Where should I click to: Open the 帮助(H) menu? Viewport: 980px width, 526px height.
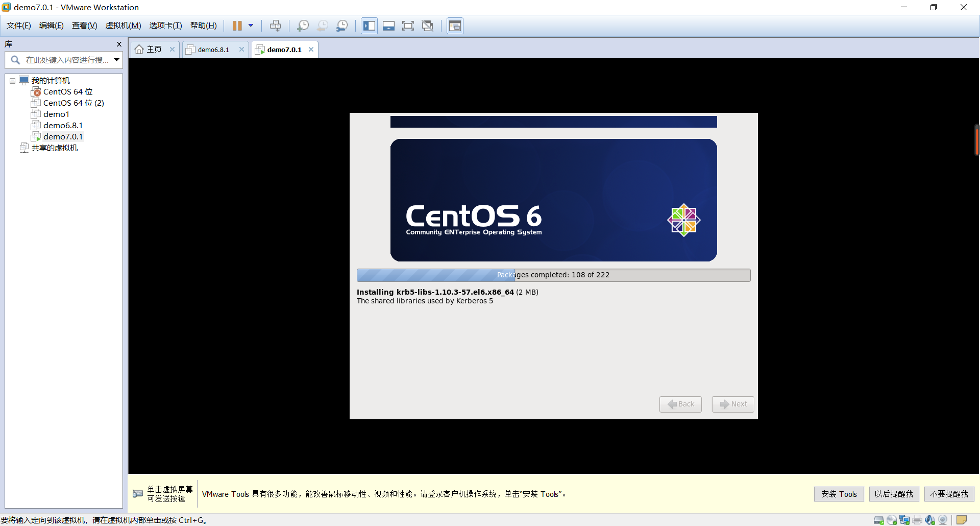pos(204,26)
